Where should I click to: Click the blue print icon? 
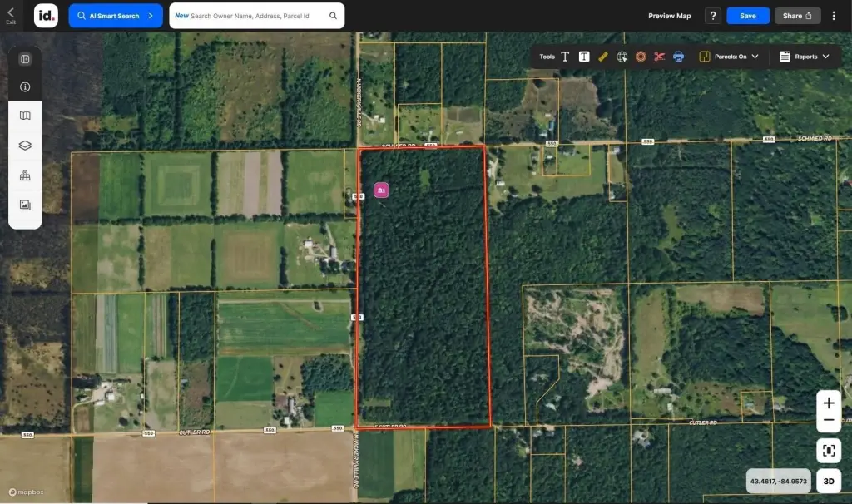pos(678,57)
